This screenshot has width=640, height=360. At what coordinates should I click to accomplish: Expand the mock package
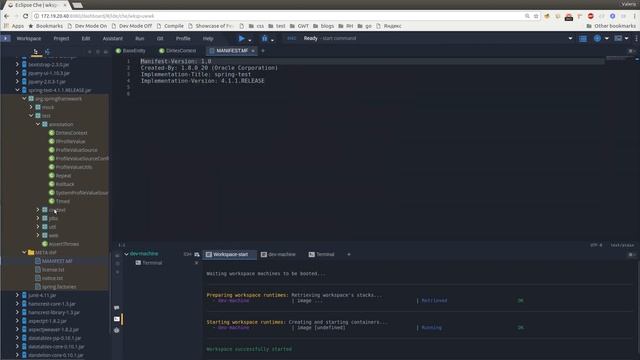[31, 107]
